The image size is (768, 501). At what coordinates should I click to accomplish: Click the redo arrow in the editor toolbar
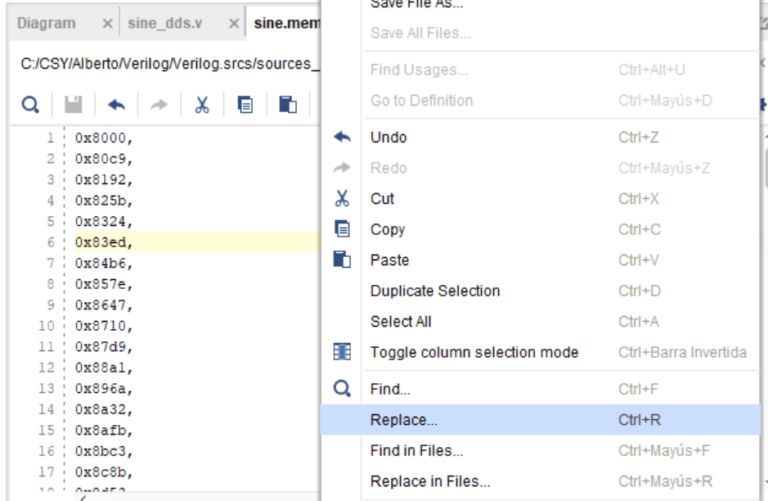159,104
